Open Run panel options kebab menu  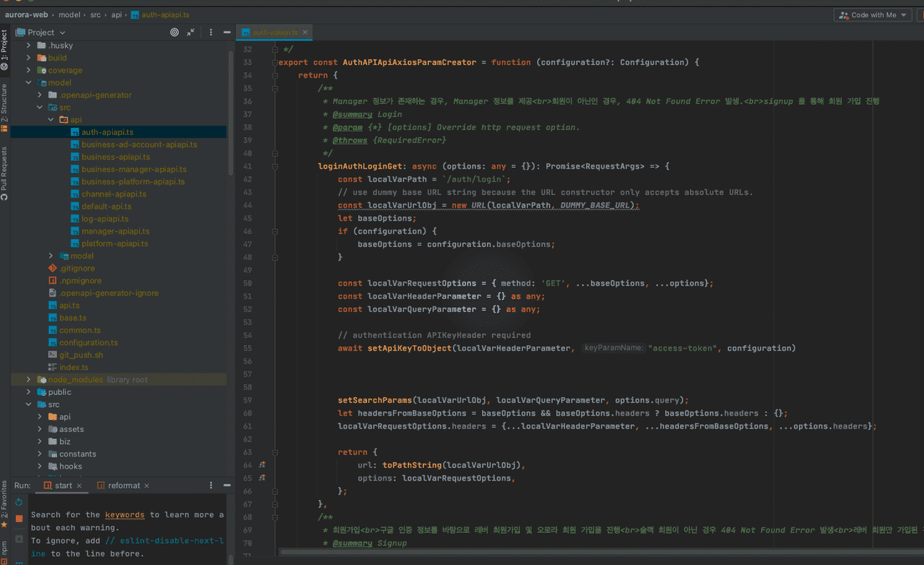(211, 486)
